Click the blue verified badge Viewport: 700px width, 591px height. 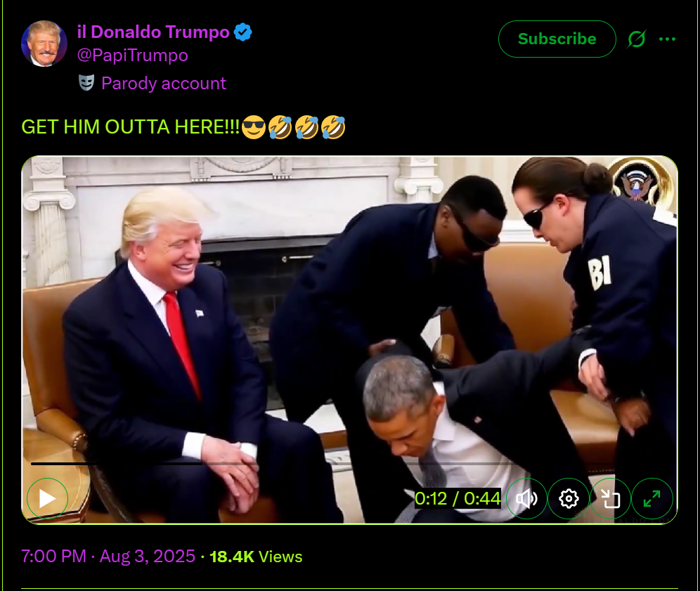pos(243,32)
